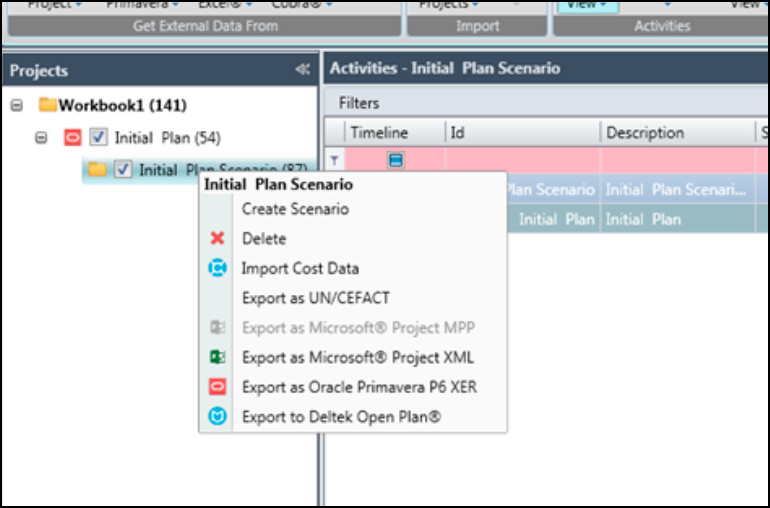The height and width of the screenshot is (508, 770).
Task: Select Workbook1 (141) in project tree
Action: pos(122,105)
